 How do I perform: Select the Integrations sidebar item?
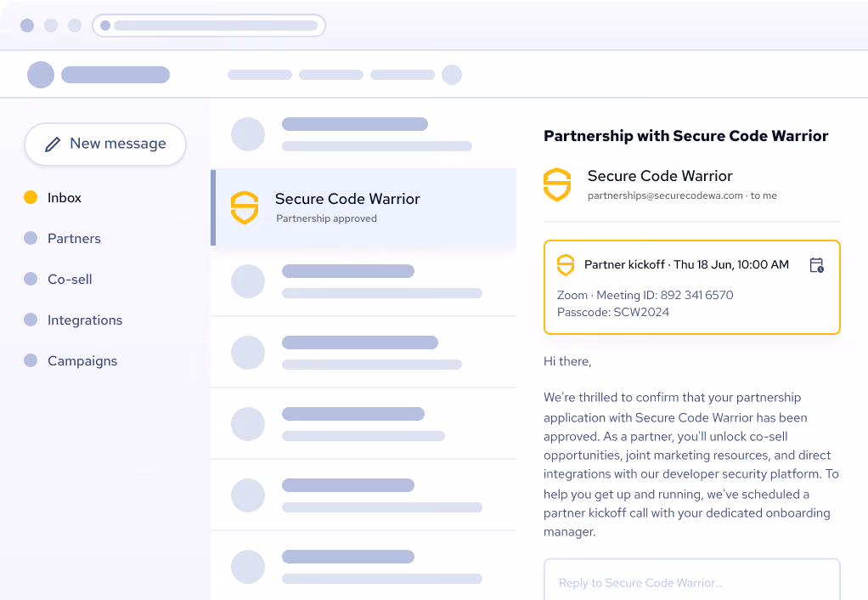(85, 320)
